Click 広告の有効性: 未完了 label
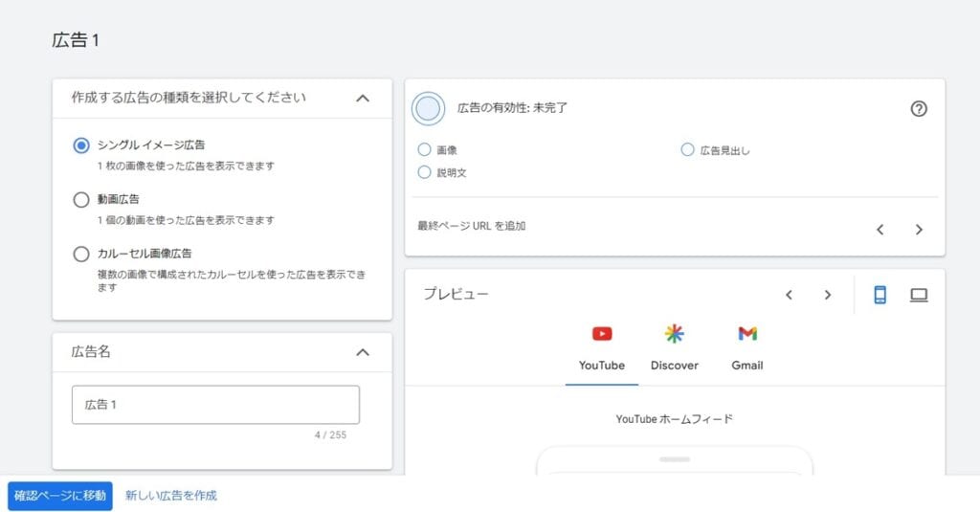 coord(513,107)
